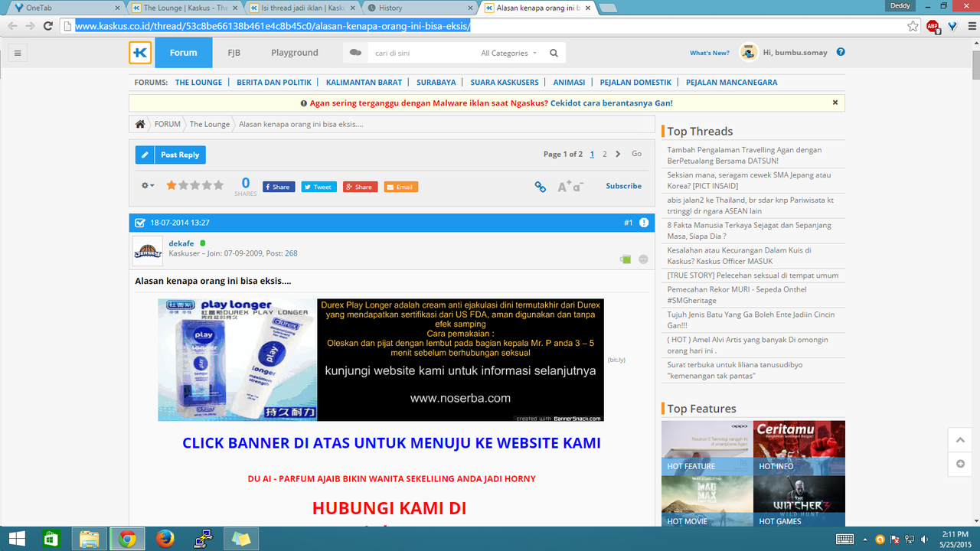Viewport: 980px width, 551px height.
Task: Switch to the OneTab browser tab
Action: tap(64, 8)
